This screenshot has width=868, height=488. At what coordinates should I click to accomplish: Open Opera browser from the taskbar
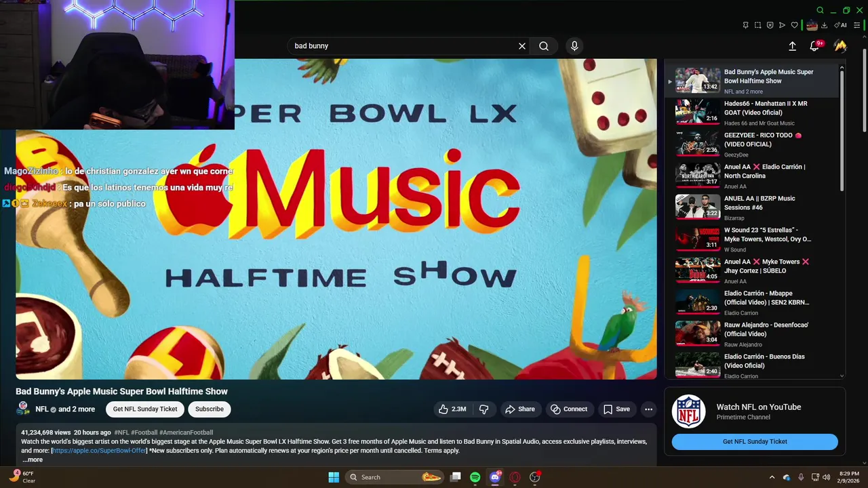(515, 477)
